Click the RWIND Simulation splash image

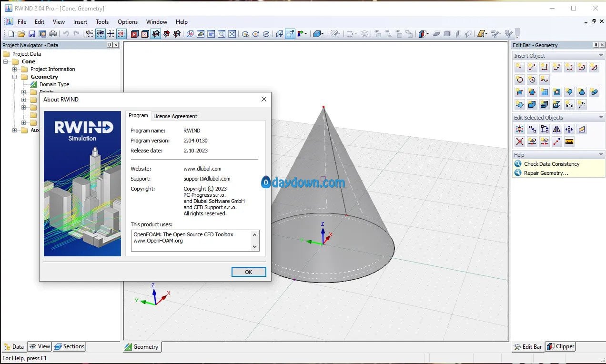(x=82, y=183)
